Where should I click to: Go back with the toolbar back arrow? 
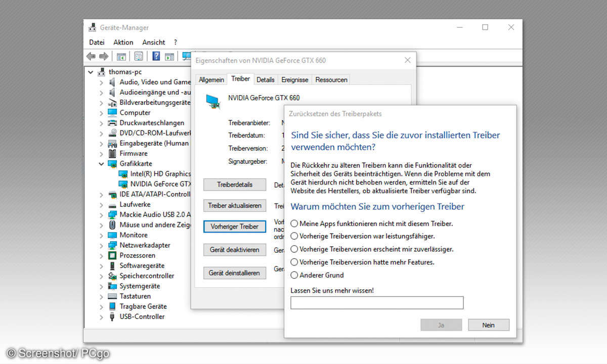91,56
